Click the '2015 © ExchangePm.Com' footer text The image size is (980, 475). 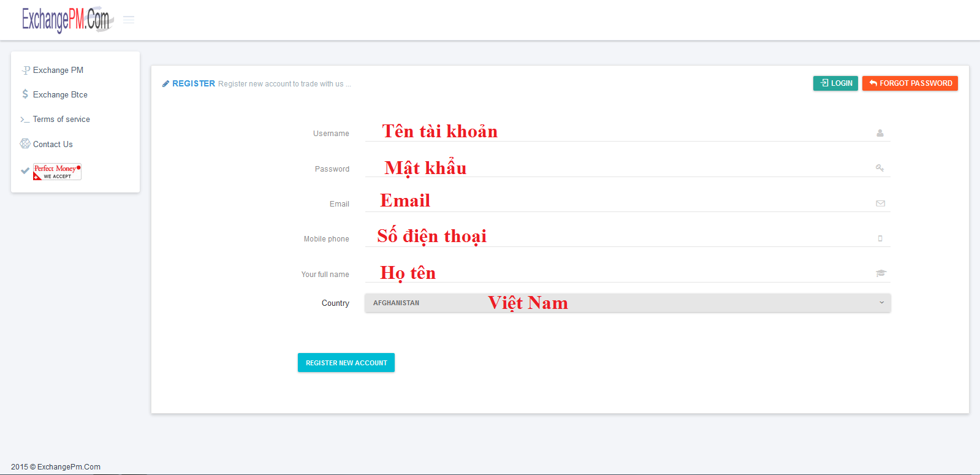56,467
